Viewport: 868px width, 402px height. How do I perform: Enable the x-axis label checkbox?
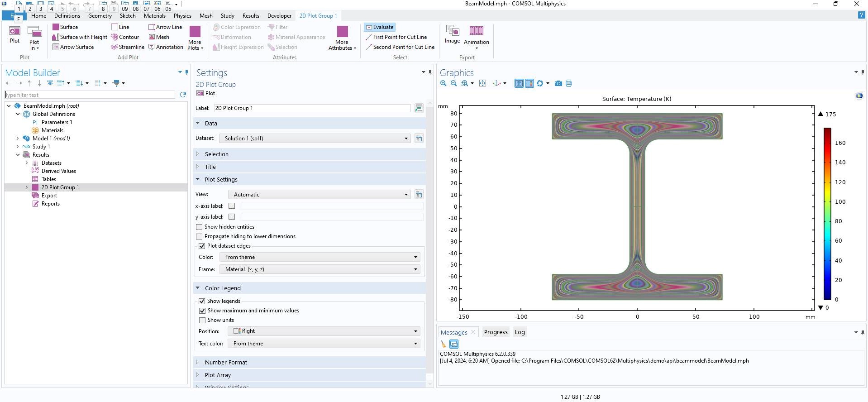click(x=232, y=206)
